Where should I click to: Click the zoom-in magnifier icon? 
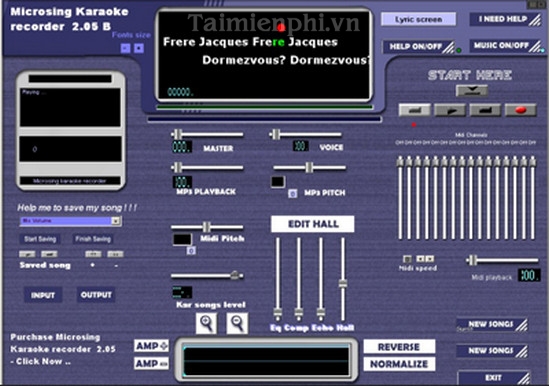pyautogui.click(x=206, y=323)
